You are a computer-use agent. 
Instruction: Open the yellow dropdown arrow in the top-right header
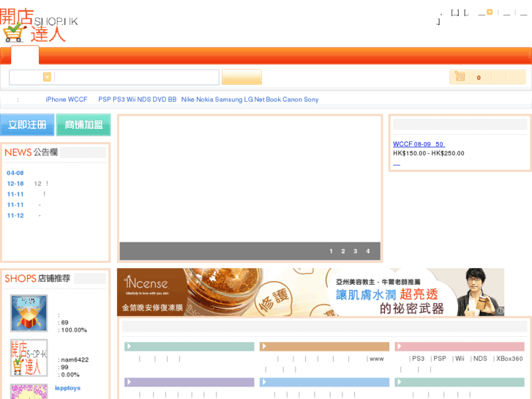tap(490, 12)
